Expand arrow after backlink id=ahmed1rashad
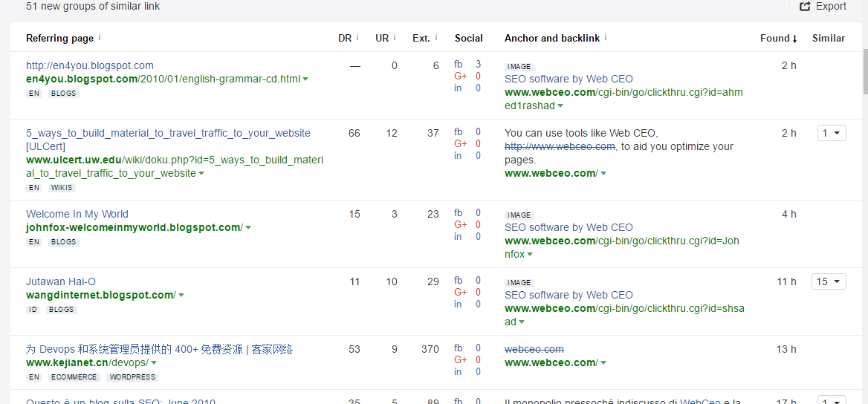The width and height of the screenshot is (868, 404). coord(560,106)
